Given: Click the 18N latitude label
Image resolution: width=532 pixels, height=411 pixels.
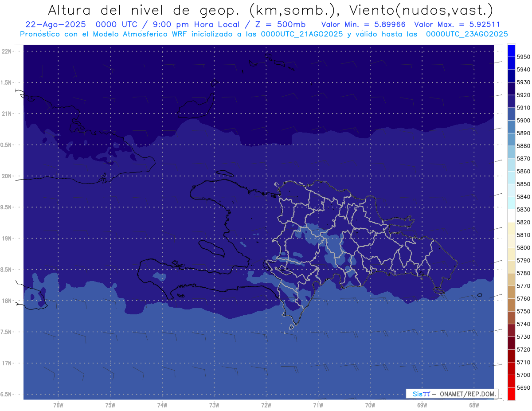Looking at the screenshot, I should click(x=8, y=301).
